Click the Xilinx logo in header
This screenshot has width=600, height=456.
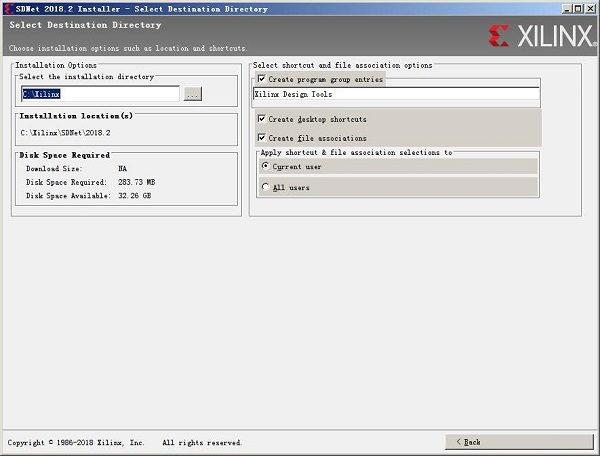(x=542, y=36)
